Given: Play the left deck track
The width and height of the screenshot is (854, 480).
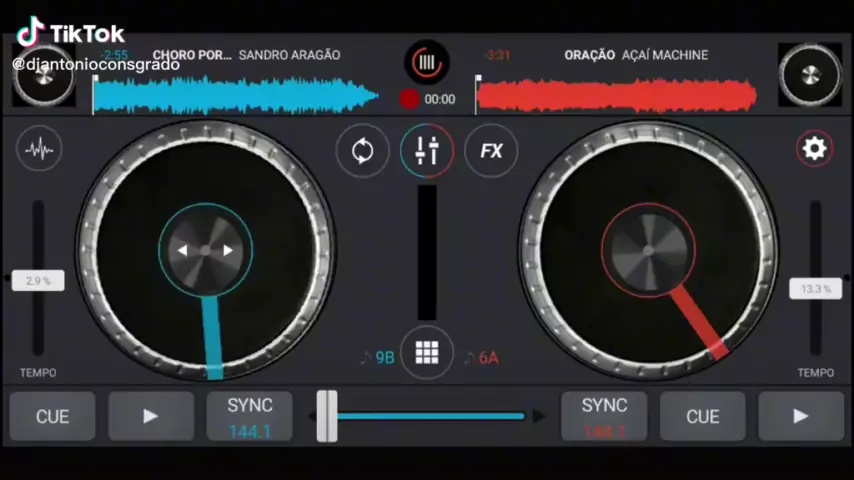Looking at the screenshot, I should pos(151,416).
